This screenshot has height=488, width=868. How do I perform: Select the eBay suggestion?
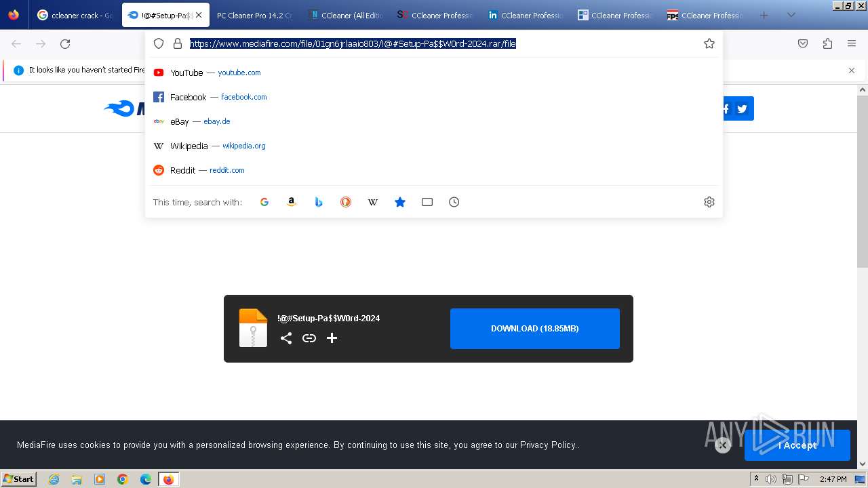pyautogui.click(x=434, y=121)
